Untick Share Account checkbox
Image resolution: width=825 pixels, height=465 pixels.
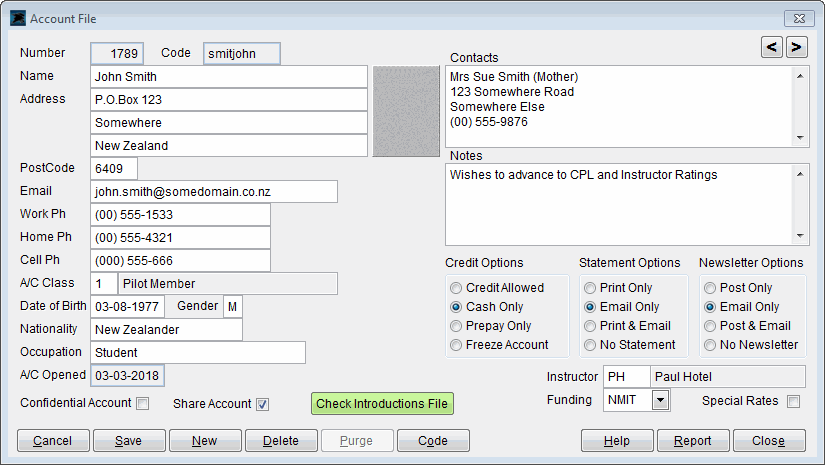click(x=263, y=404)
